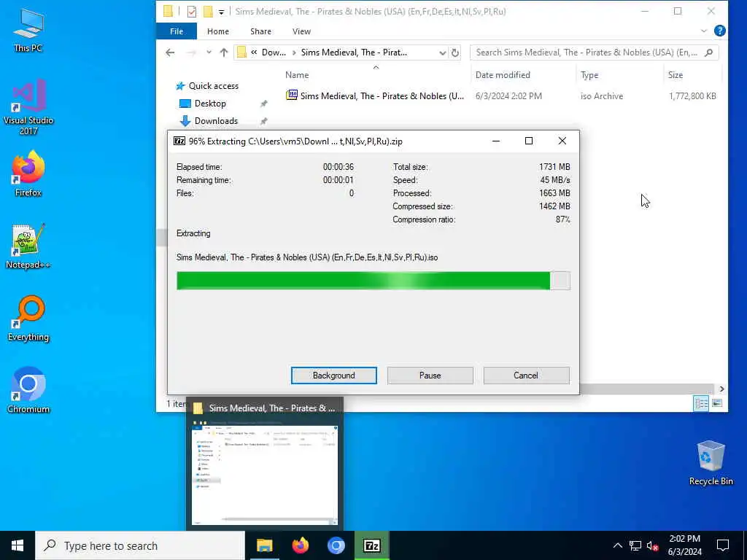Select Quick access in navigation pane
Viewport: 747px width, 560px height.
point(214,86)
